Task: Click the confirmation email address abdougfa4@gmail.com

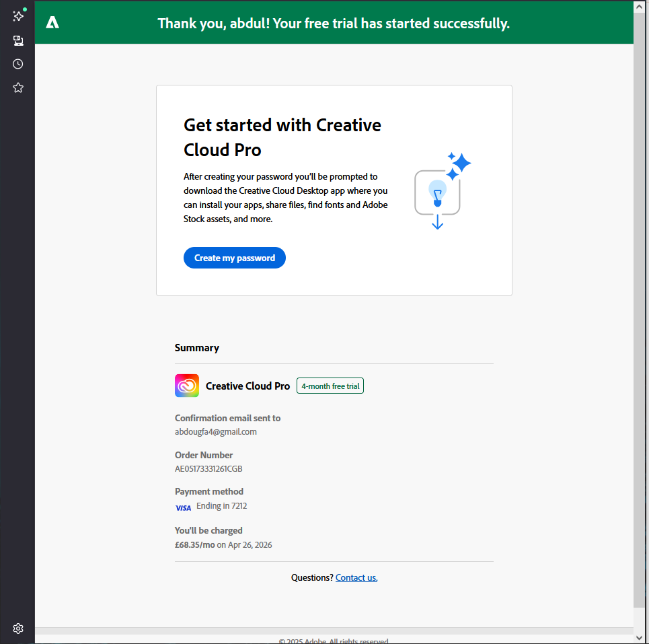Action: click(216, 432)
